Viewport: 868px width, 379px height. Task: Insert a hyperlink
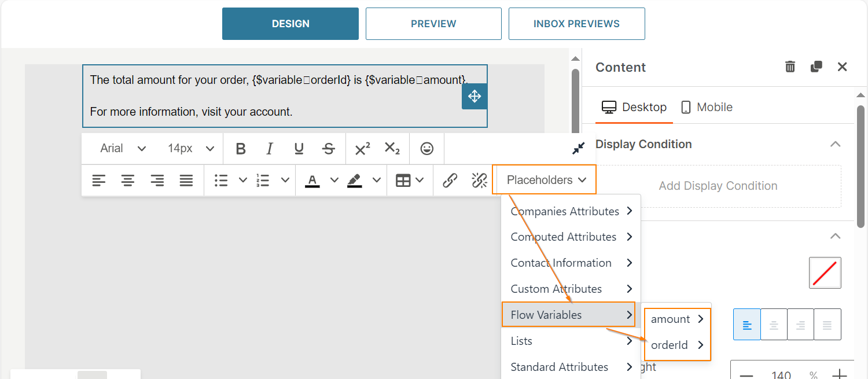(x=450, y=180)
